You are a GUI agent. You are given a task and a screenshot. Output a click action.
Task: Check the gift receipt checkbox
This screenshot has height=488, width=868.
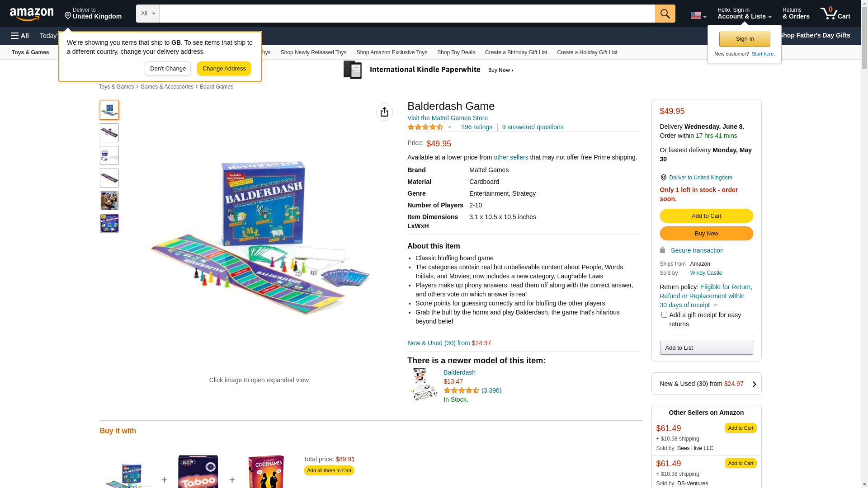(664, 315)
